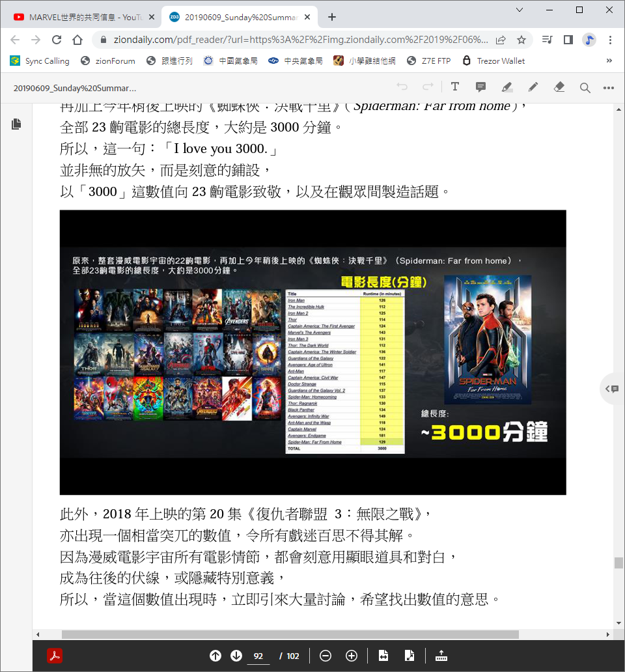Select the eraser tool

pyautogui.click(x=559, y=87)
